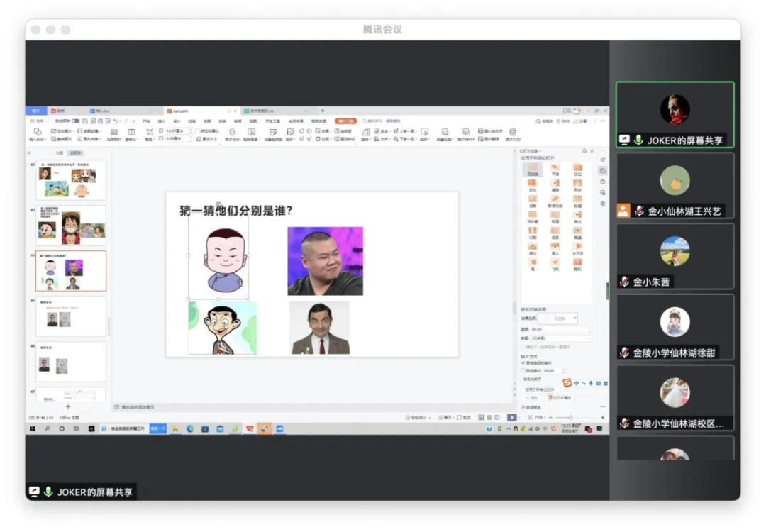Image resolution: width=766 pixels, height=532 pixels.
Task: Click screen-share icon in JOKER participant tile
Action: point(624,140)
